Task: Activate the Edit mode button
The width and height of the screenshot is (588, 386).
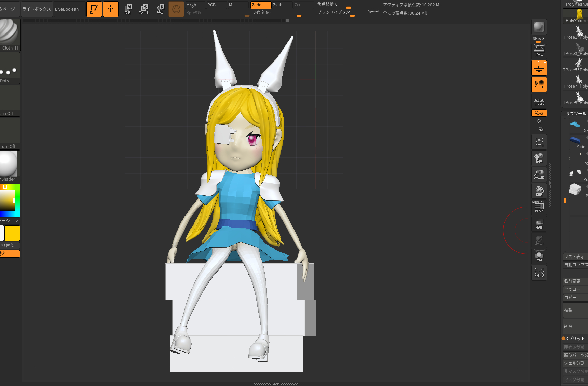Action: pyautogui.click(x=94, y=9)
